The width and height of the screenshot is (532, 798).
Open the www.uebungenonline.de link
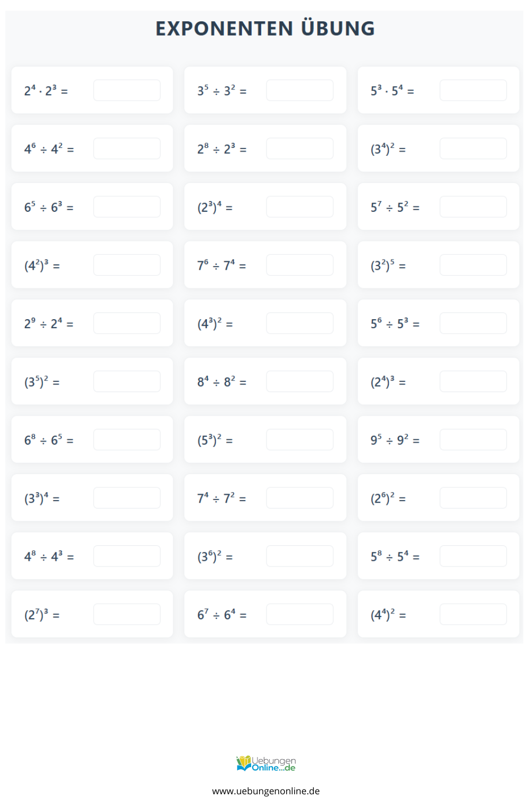tap(266, 791)
